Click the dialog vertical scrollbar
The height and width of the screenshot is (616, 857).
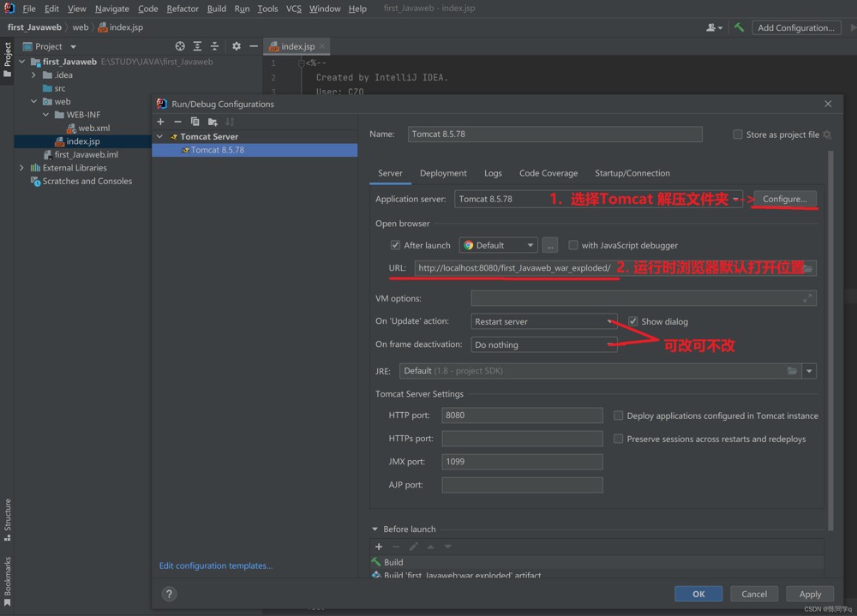[x=830, y=340]
